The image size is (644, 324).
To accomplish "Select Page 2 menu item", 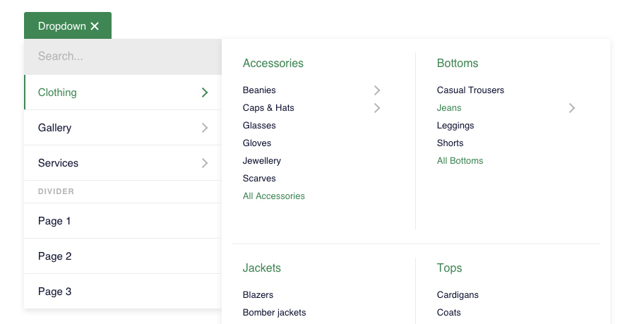I will coord(54,256).
